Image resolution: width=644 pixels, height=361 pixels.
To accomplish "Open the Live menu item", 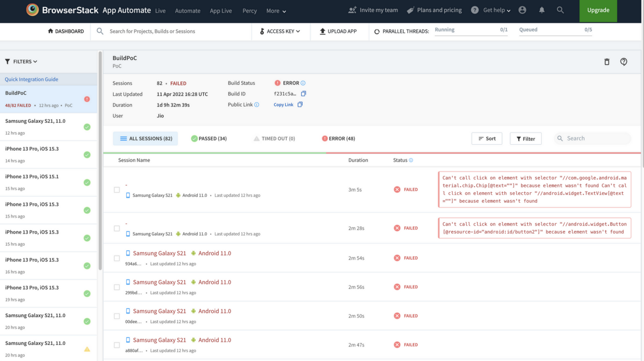I will [160, 11].
